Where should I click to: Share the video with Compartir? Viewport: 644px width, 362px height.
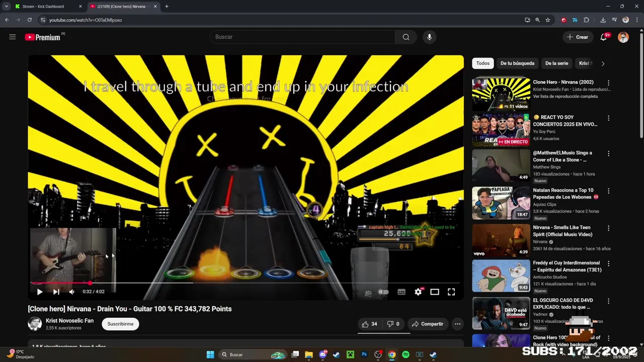tap(428, 324)
